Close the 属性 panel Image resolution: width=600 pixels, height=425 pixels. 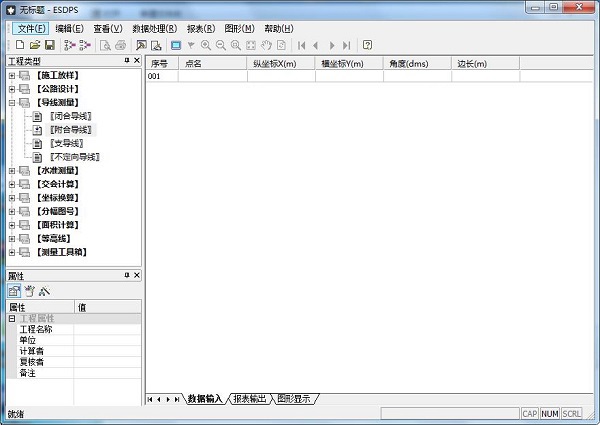[x=137, y=275]
